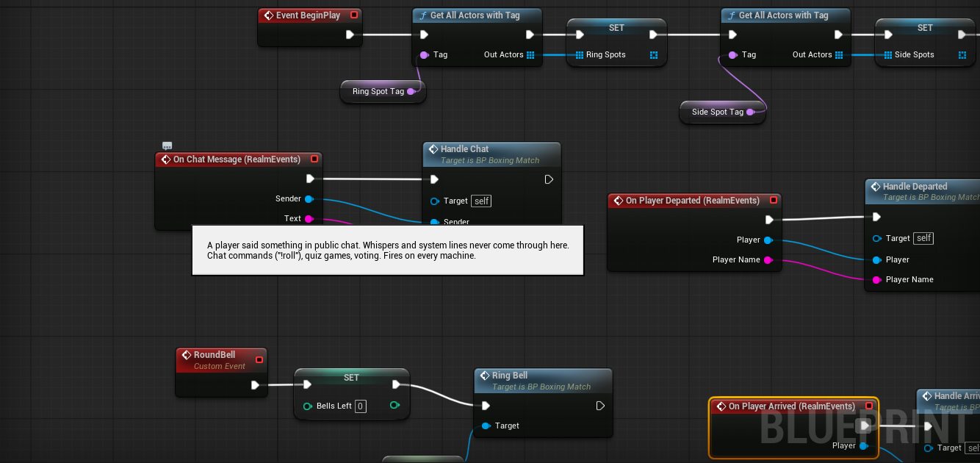Viewport: 980px width, 463px height.
Task: Click the Sender output pin on On Chat Message
Action: pos(309,199)
